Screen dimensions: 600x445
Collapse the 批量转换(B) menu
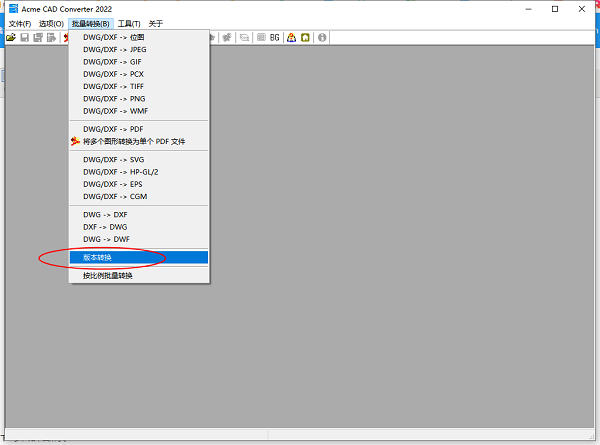(91, 24)
